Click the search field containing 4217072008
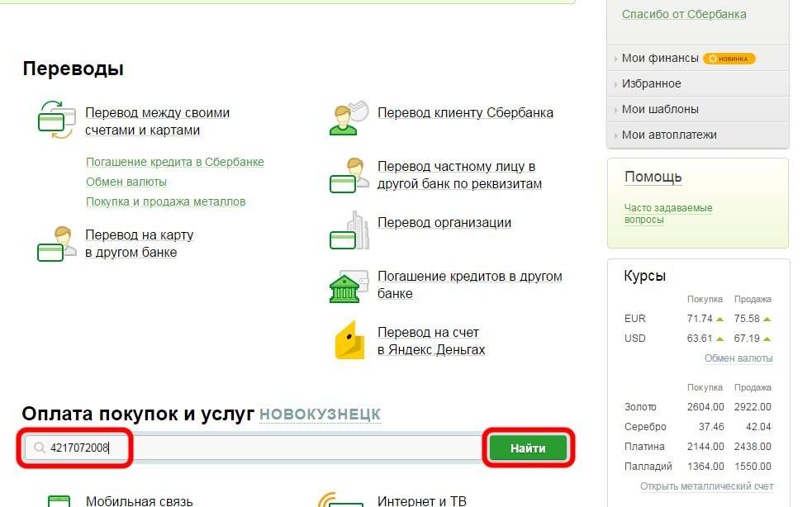The width and height of the screenshot is (812, 507). click(x=254, y=448)
